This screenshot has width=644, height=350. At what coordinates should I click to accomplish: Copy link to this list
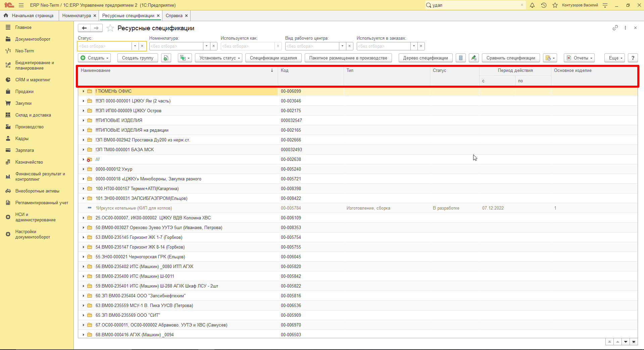[615, 28]
